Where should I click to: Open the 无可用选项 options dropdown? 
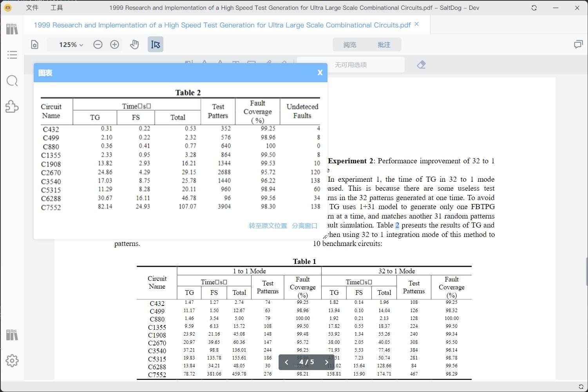[x=351, y=65]
